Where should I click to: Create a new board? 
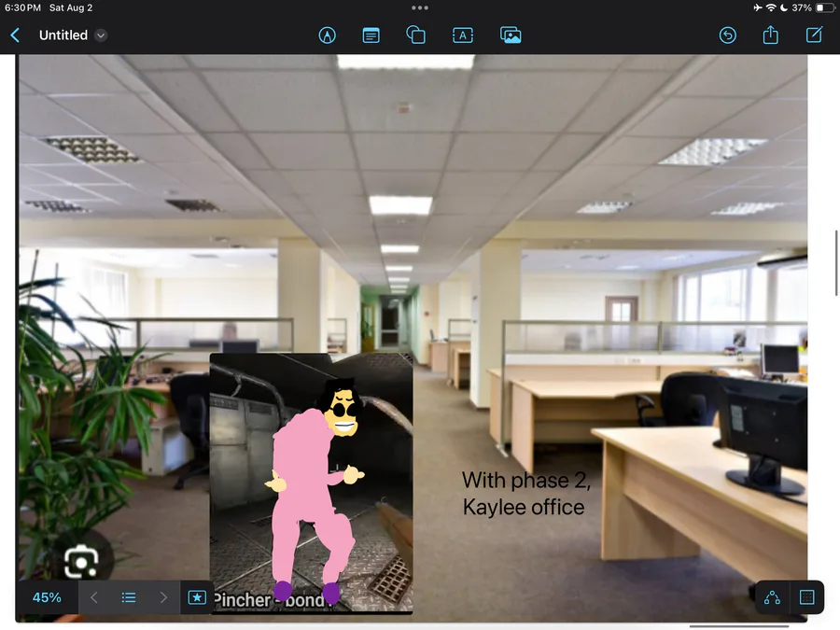click(x=814, y=35)
